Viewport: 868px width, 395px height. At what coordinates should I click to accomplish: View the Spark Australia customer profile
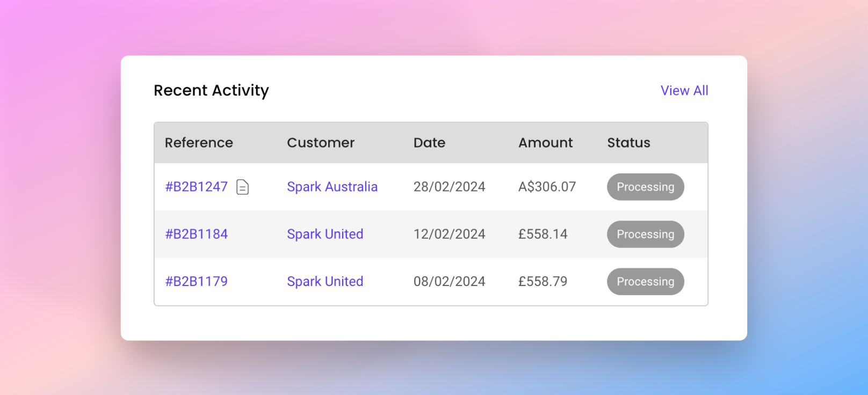pos(332,187)
